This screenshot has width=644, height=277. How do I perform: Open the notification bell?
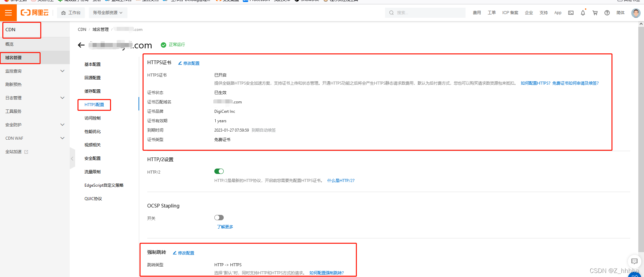point(583,13)
